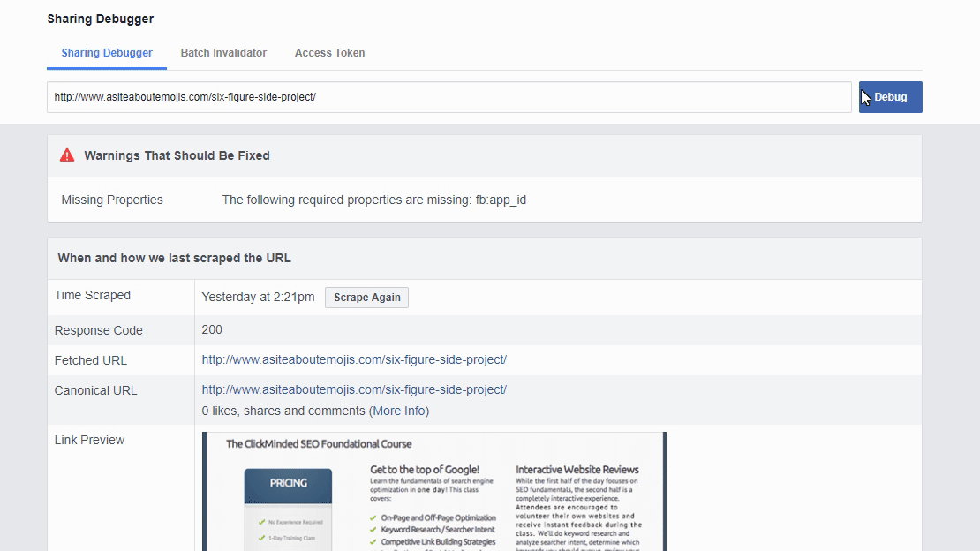Click 'Get to the top of Google!' in preview
This screenshot has width=980, height=551.
pos(425,470)
